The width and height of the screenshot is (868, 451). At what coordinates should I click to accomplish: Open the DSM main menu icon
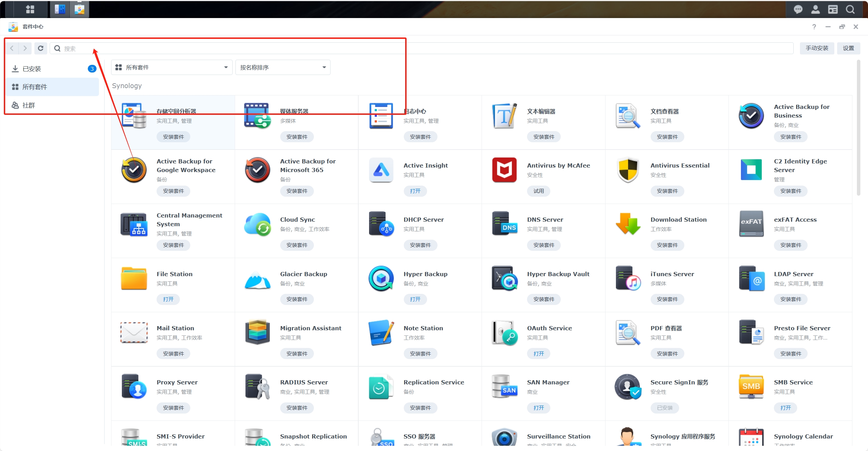coord(30,9)
